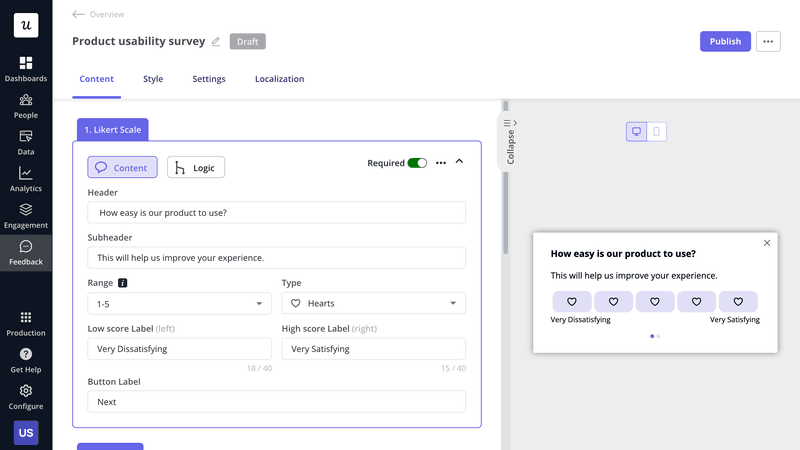
Task: Open the Feedback sidebar section
Action: point(26,253)
